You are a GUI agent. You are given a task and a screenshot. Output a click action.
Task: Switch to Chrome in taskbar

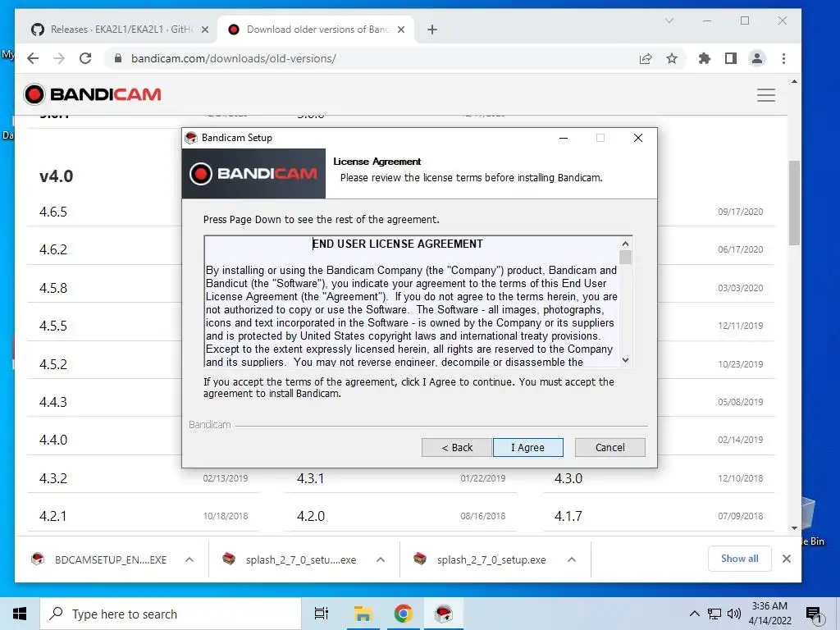click(403, 614)
